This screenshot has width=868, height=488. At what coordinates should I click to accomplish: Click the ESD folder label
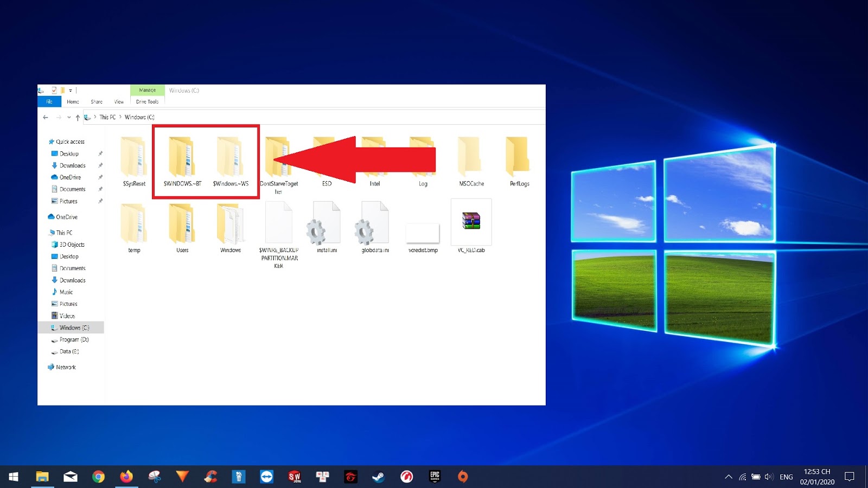coord(327,184)
